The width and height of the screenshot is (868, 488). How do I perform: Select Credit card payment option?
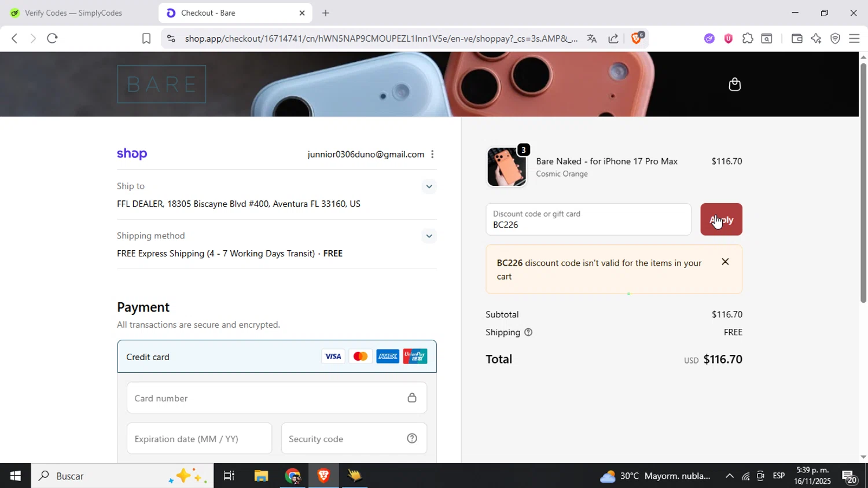coord(277,357)
